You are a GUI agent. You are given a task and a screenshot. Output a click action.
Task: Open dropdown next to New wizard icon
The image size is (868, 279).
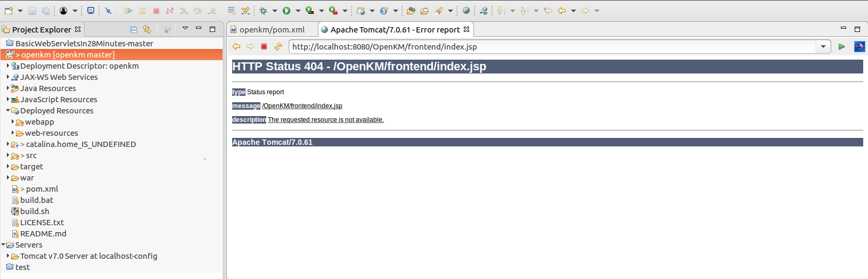20,11
